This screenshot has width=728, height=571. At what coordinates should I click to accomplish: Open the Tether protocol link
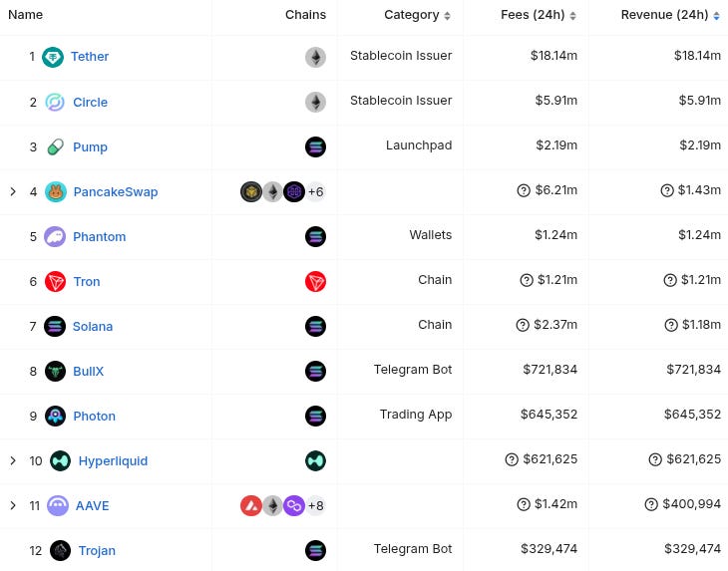[90, 57]
